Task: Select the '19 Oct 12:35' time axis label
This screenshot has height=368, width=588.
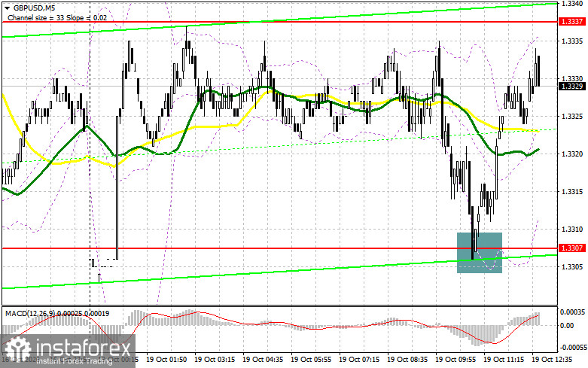Action: coord(552,360)
